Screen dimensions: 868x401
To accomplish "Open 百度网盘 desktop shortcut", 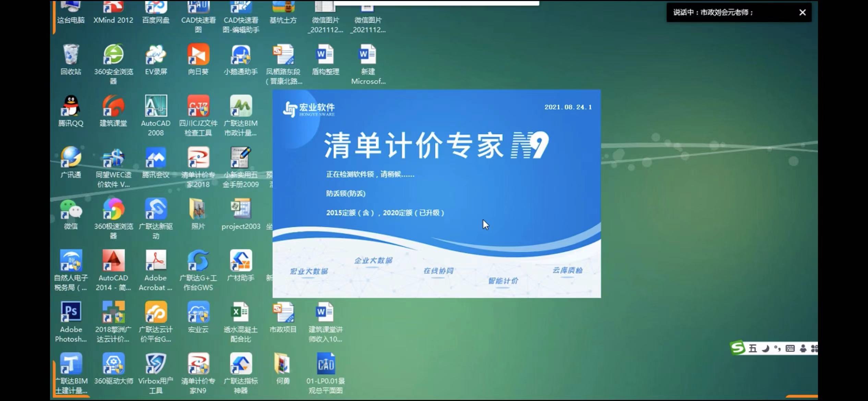I will pos(156,12).
